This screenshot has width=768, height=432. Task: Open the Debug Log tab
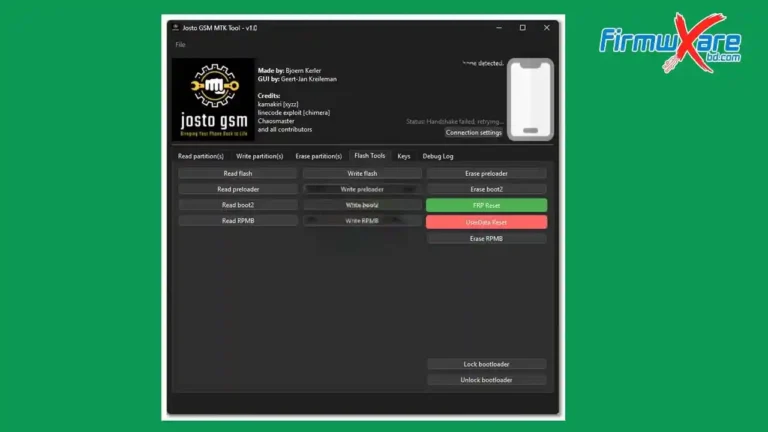point(438,156)
